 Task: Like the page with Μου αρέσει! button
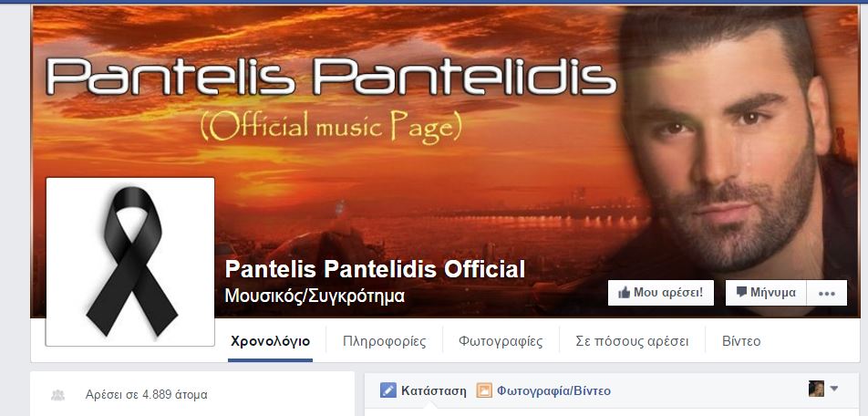[x=661, y=293]
